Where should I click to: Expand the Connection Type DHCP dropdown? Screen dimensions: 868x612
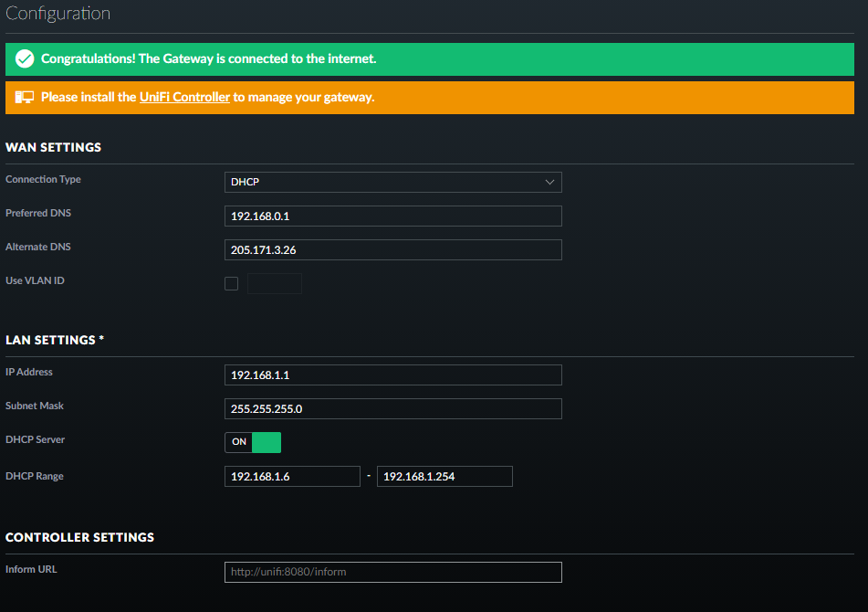[392, 182]
